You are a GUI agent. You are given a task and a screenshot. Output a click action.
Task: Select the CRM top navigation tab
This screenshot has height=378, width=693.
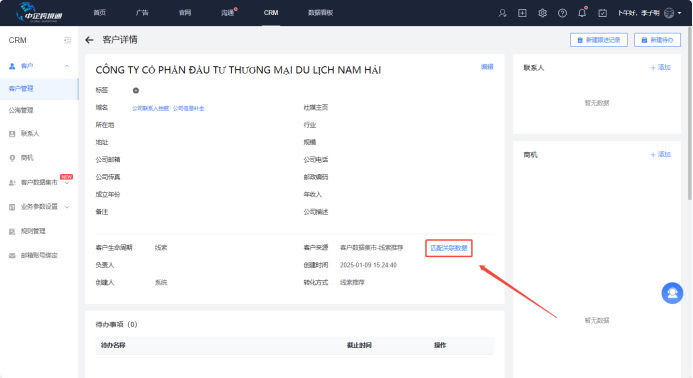[271, 12]
